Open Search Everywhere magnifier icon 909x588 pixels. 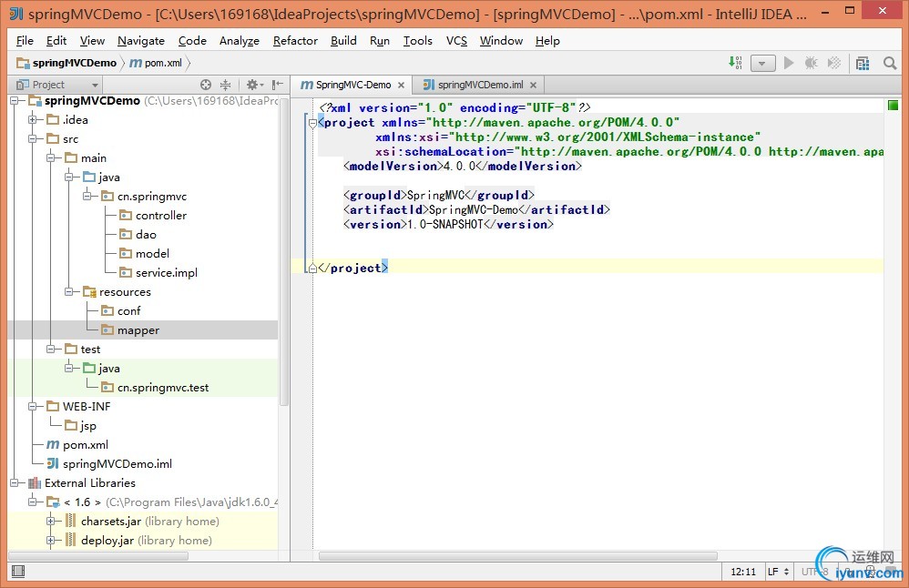890,63
